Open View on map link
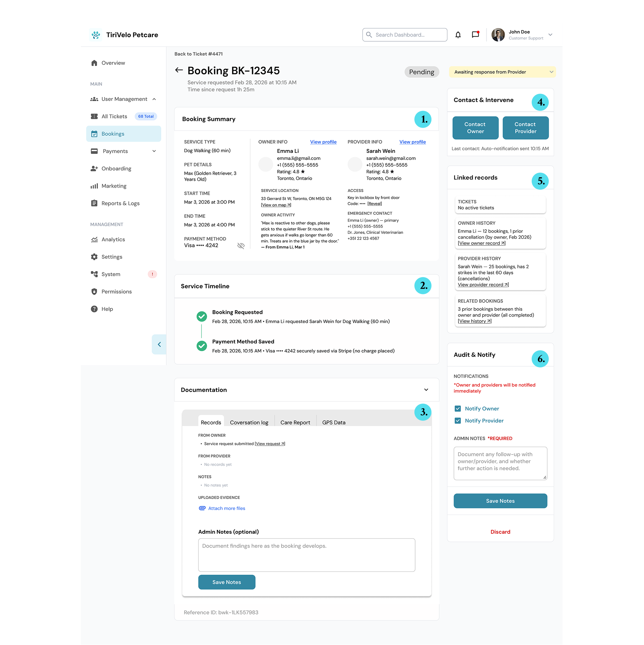 276,205
